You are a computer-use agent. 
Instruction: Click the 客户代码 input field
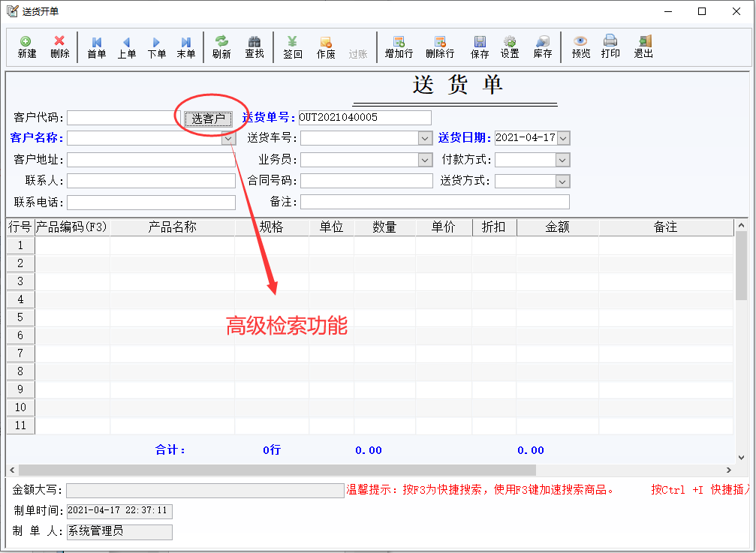click(x=123, y=118)
